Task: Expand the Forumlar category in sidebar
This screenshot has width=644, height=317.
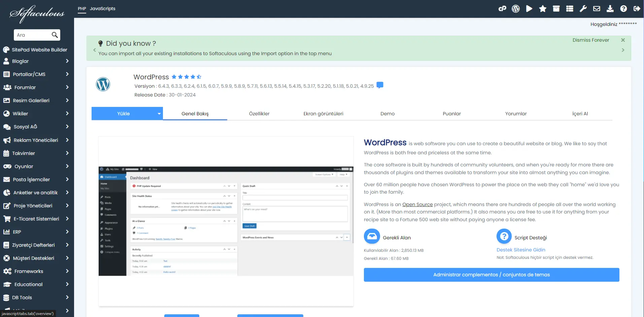Action: click(x=36, y=87)
